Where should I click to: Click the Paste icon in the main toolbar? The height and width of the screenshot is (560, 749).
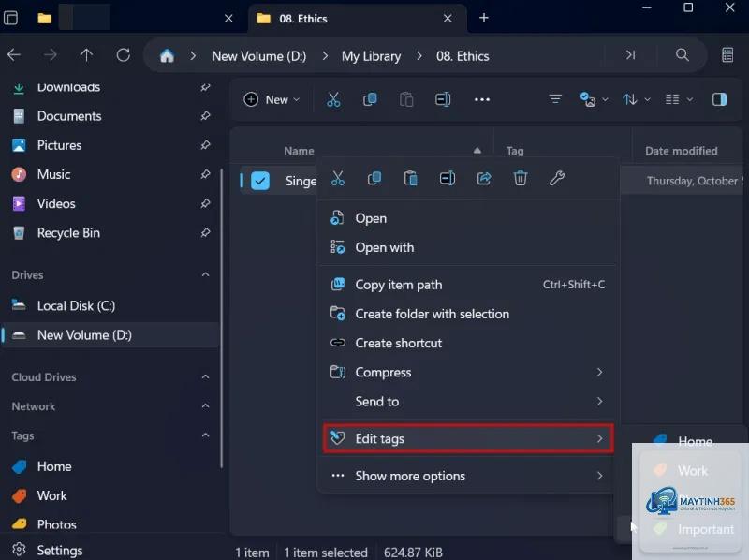[x=406, y=99]
